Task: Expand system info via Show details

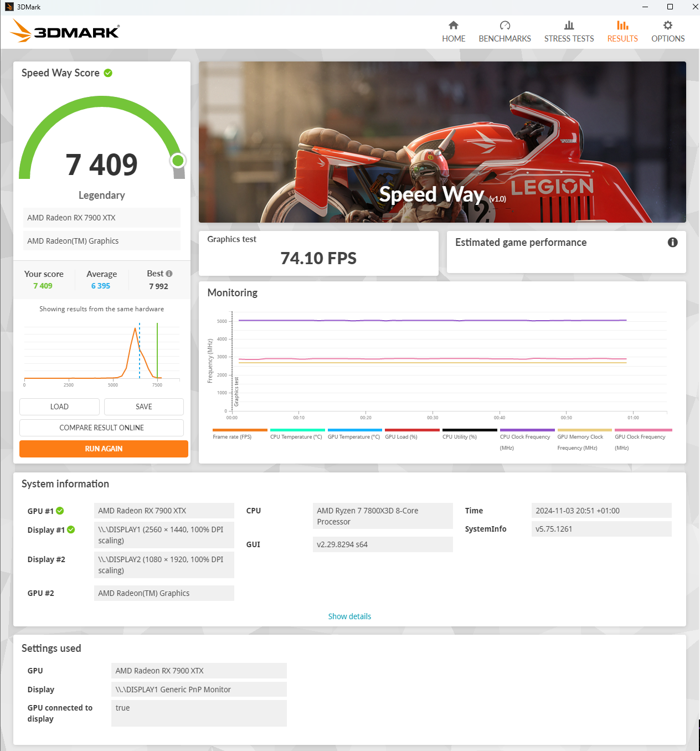Action: (x=349, y=616)
